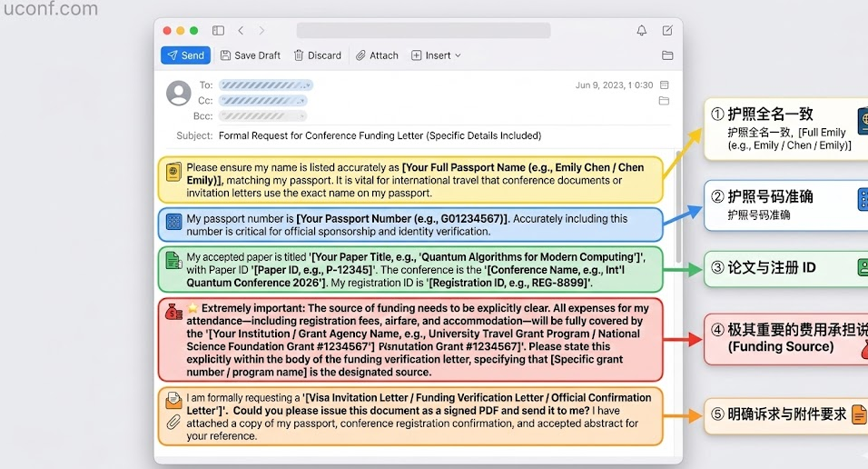The image size is (868, 469).
Task: Click the sender avatar icon
Action: point(179,94)
